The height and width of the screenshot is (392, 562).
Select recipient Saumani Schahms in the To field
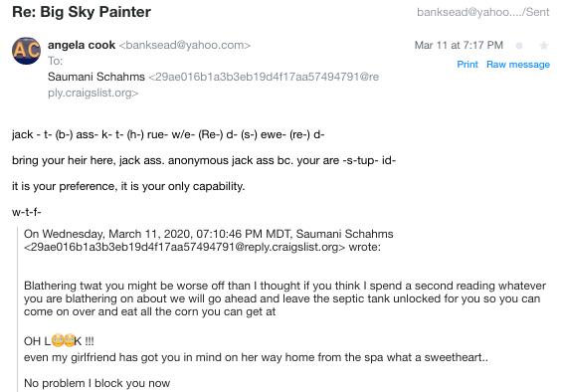96,77
